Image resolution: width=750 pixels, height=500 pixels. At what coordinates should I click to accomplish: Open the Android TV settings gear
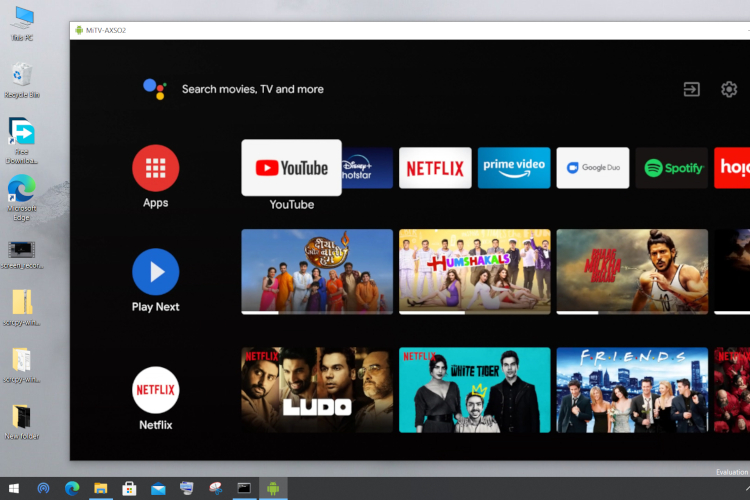729,89
